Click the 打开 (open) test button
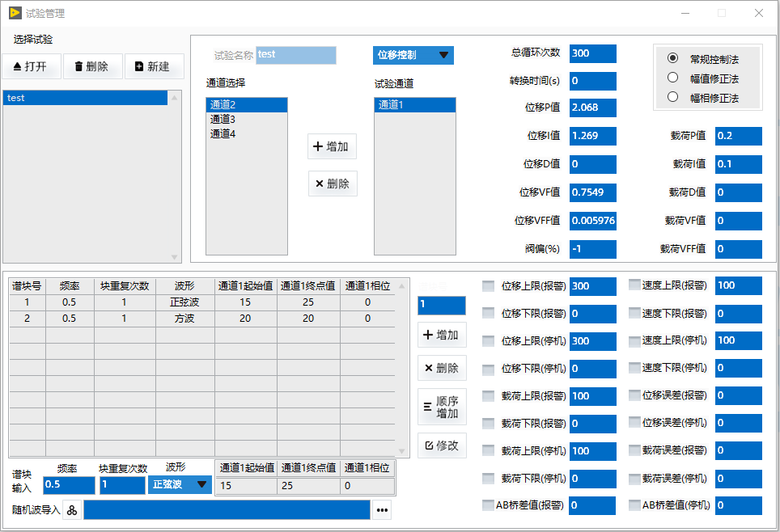Viewport: 780px width, 532px height. click(32, 66)
